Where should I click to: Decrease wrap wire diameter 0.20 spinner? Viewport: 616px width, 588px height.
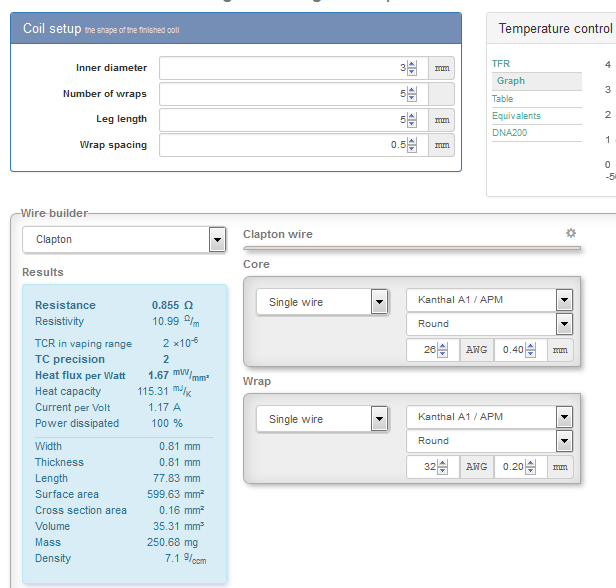pos(530,471)
